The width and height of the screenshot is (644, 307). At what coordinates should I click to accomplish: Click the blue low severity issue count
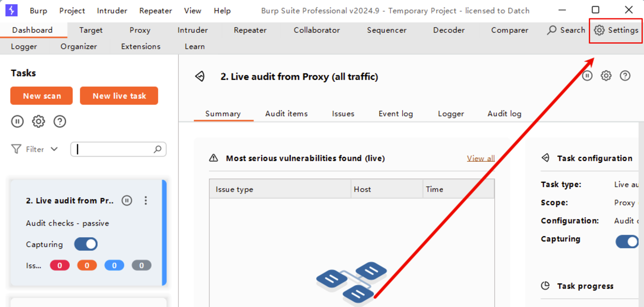114,265
